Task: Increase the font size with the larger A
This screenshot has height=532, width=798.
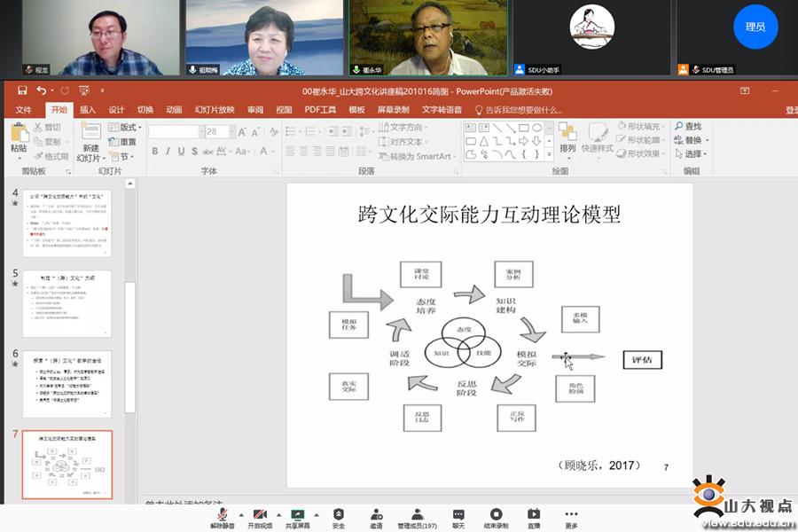Action: 242,132
